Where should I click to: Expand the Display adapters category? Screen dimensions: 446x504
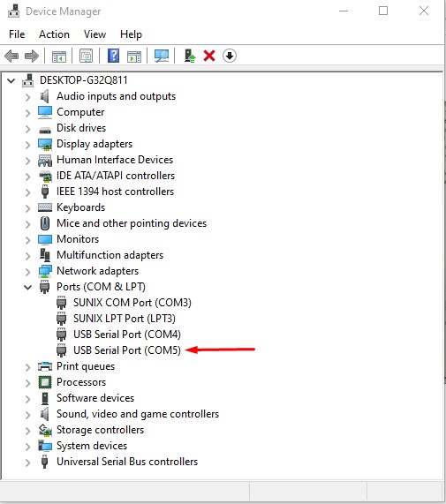coord(28,145)
